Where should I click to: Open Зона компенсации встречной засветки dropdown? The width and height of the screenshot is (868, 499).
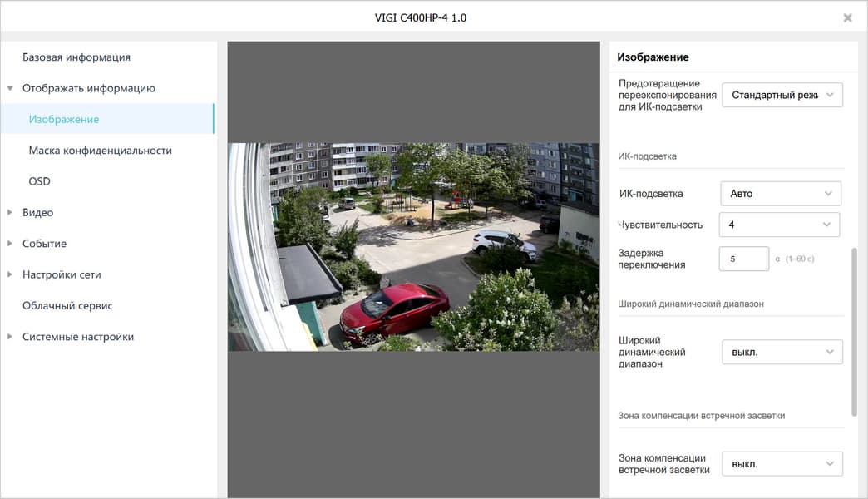[x=782, y=463]
